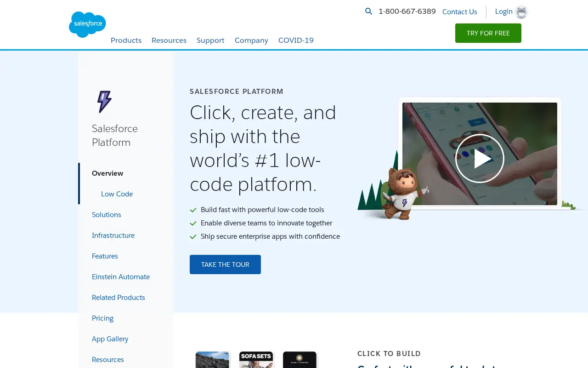Click the black app screenshot thumbnail
Viewport: 588px width, 368px height.
[x=300, y=360]
